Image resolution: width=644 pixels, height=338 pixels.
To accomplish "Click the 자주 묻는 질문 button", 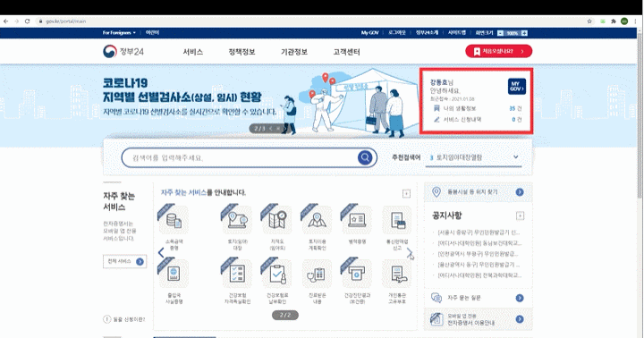I will coord(478,298).
